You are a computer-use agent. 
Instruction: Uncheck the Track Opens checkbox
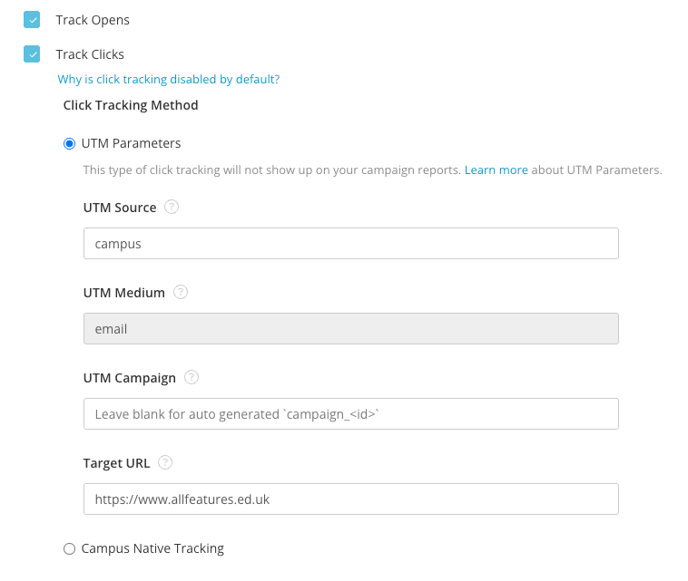33,20
